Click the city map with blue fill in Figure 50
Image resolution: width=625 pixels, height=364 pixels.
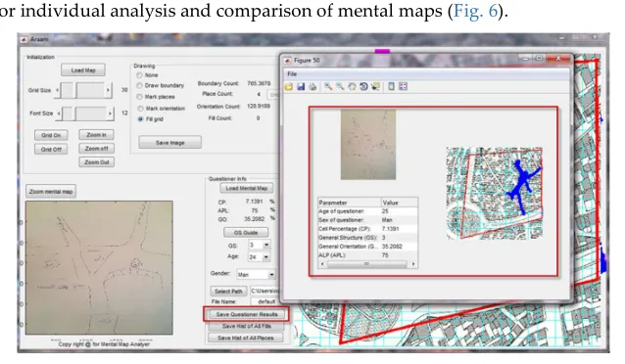495,193
